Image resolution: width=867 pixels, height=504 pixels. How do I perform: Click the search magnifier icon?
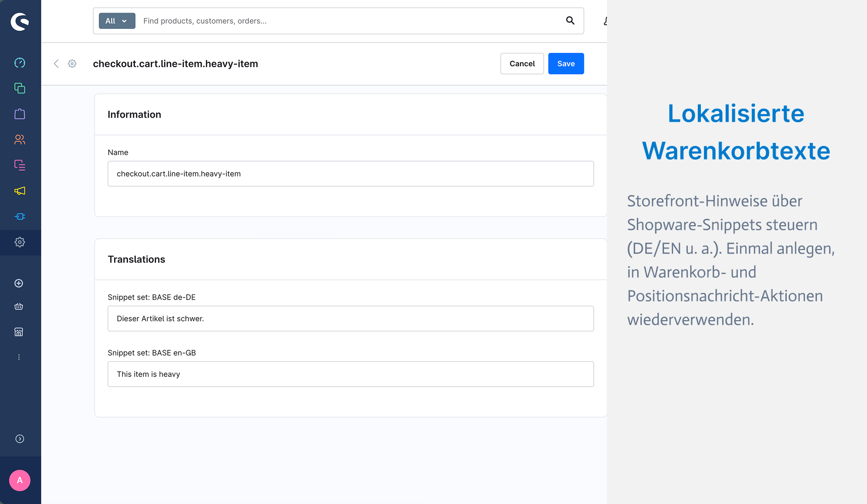pos(570,21)
